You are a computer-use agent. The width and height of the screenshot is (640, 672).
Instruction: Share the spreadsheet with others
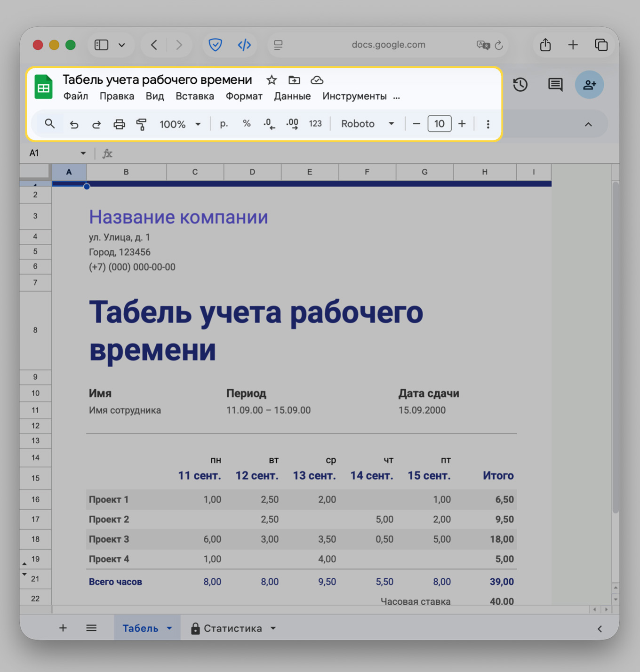coord(589,85)
